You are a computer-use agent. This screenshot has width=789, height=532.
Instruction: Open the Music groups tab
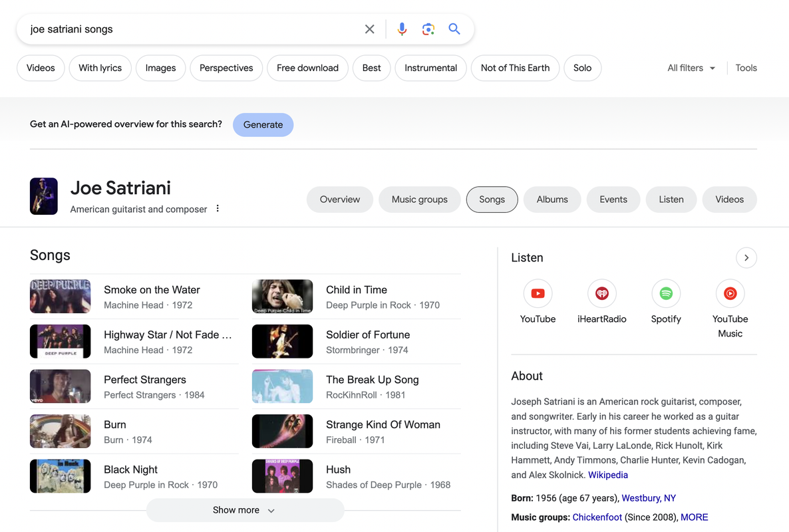pyautogui.click(x=420, y=199)
